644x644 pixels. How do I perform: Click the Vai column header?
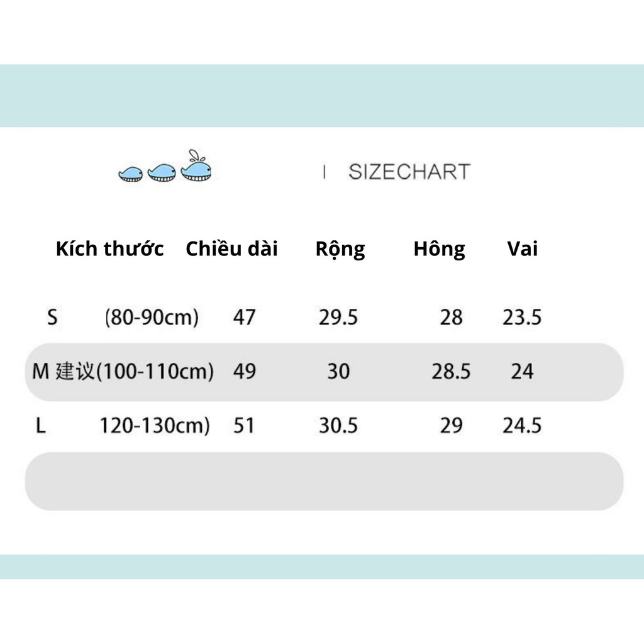[x=522, y=249]
